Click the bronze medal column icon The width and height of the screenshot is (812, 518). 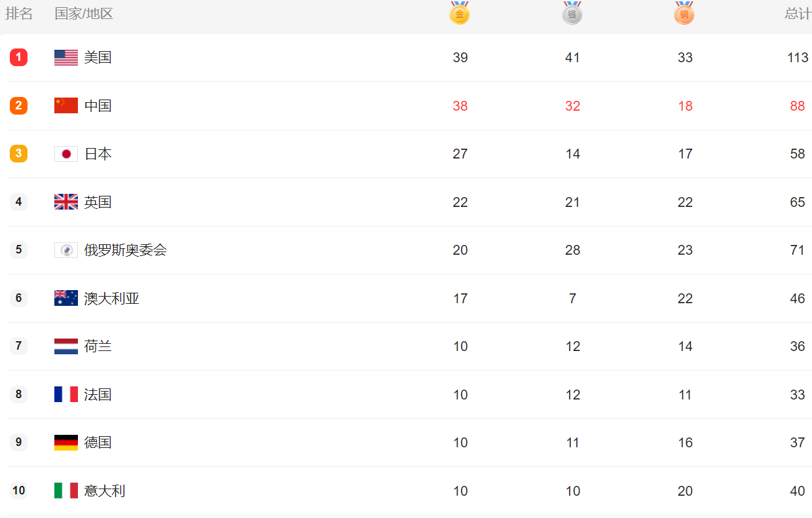[684, 13]
